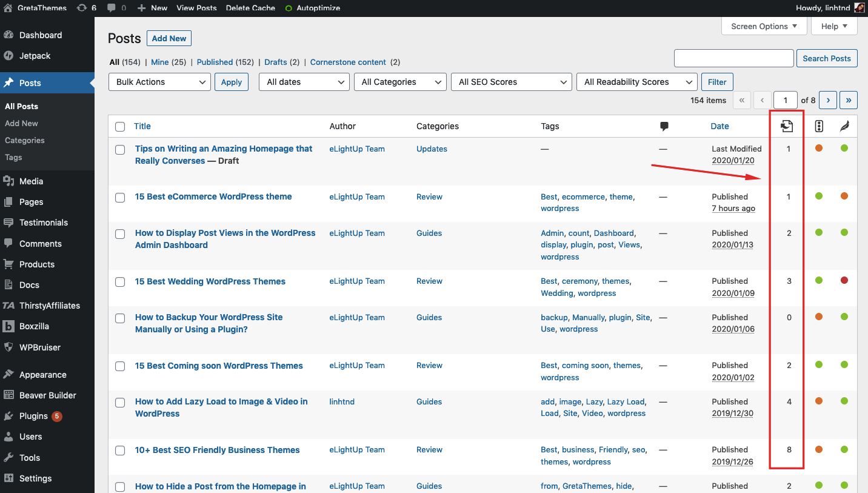Show Drafts posts filter link

click(x=276, y=62)
